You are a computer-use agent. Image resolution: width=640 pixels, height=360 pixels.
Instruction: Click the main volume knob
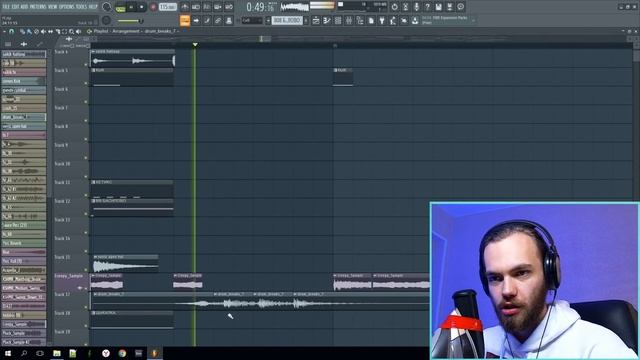coord(107,7)
